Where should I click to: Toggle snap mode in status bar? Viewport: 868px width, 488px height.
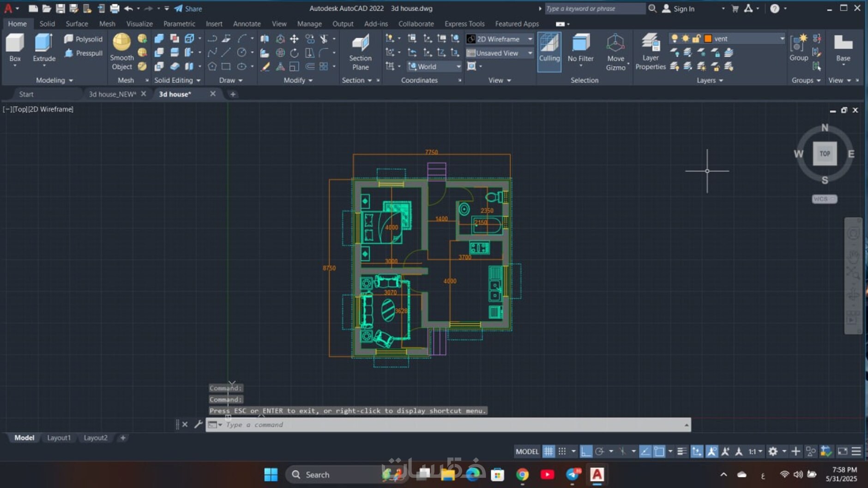pyautogui.click(x=562, y=452)
